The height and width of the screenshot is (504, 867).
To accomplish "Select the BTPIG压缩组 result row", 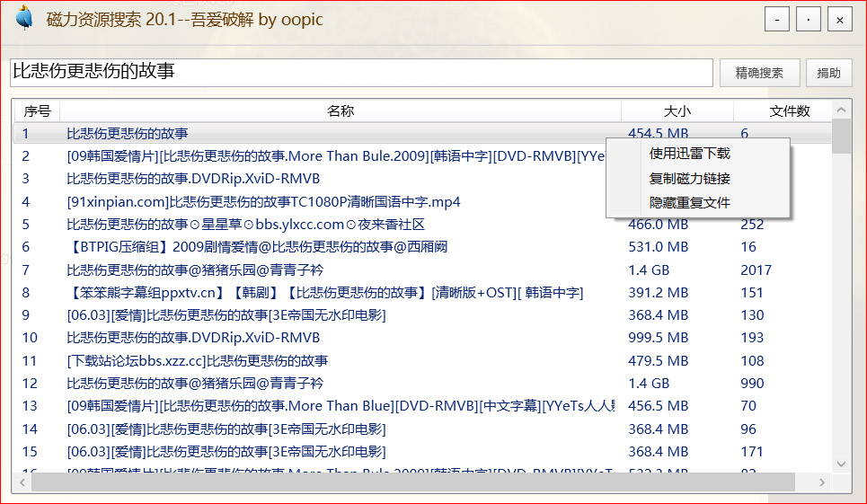I will point(257,246).
